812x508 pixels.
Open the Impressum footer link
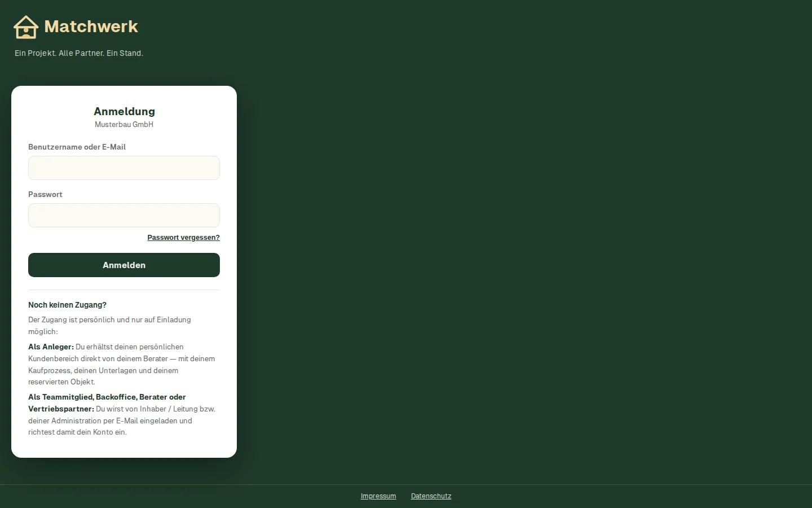(378, 496)
